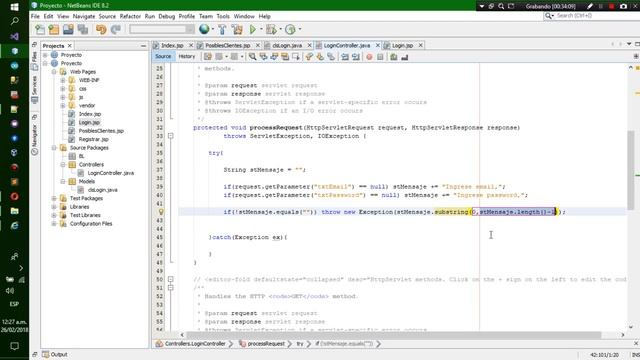This screenshot has height=360, width=640.
Task: Toggle Rectangular Selection in editor toolbar
Action: 296,57
